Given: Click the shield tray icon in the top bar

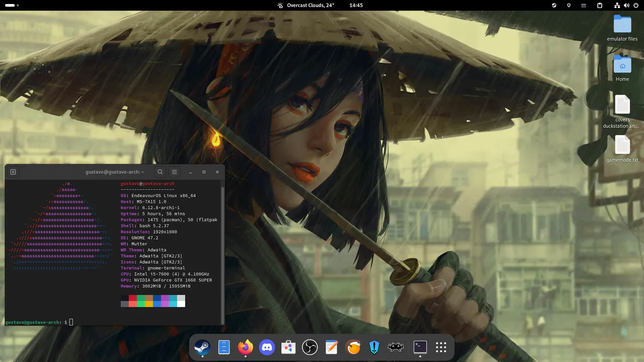Looking at the screenshot, I should tap(569, 6).
